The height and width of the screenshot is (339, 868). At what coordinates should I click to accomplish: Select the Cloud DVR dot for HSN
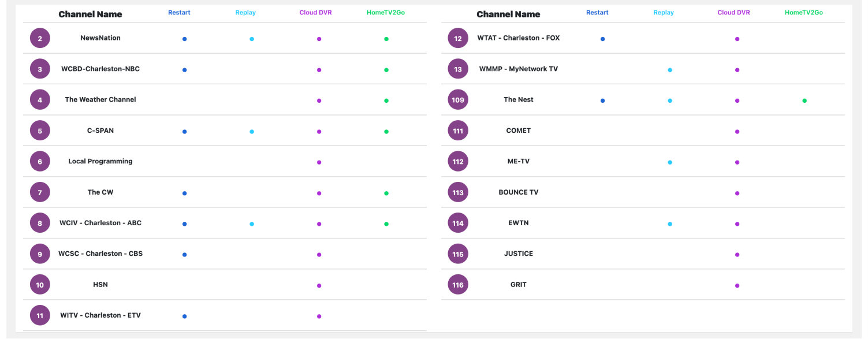click(319, 285)
